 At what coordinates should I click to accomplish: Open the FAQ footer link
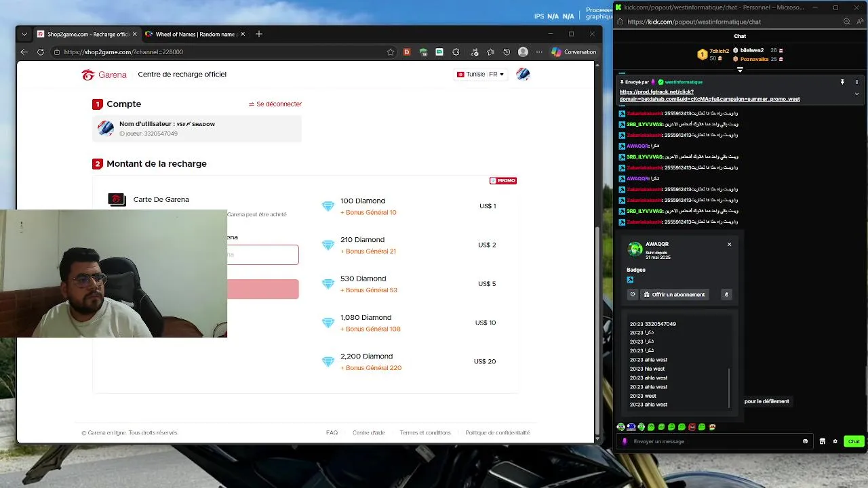[x=332, y=432]
